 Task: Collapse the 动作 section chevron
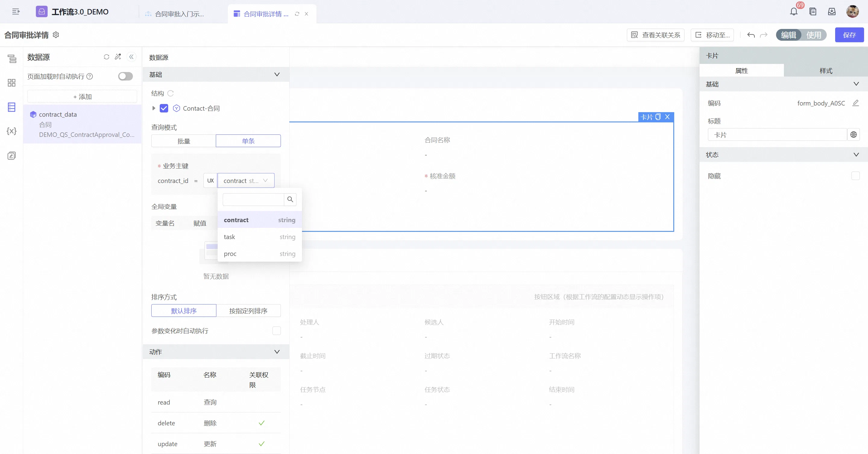277,352
